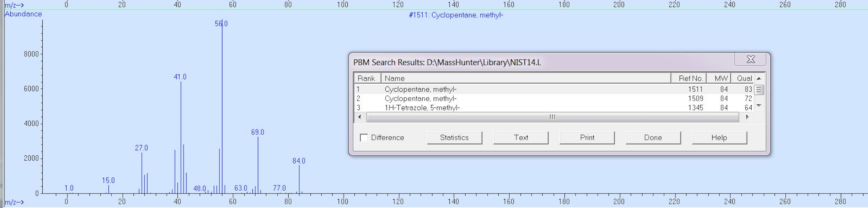The width and height of the screenshot is (868, 208).
Task: Enable the Difference checkbox
Action: 364,138
